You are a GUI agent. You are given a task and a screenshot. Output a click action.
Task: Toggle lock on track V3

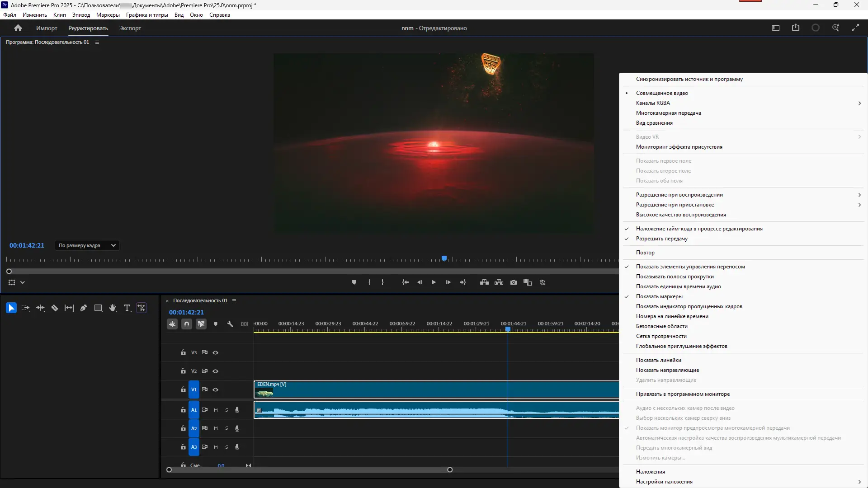(x=183, y=352)
